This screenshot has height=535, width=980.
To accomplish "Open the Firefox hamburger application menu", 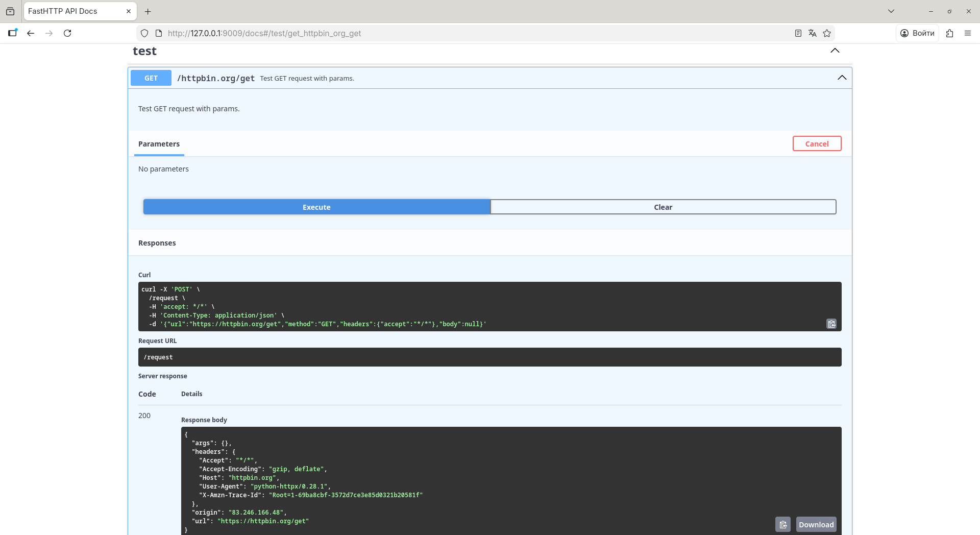I will [968, 33].
